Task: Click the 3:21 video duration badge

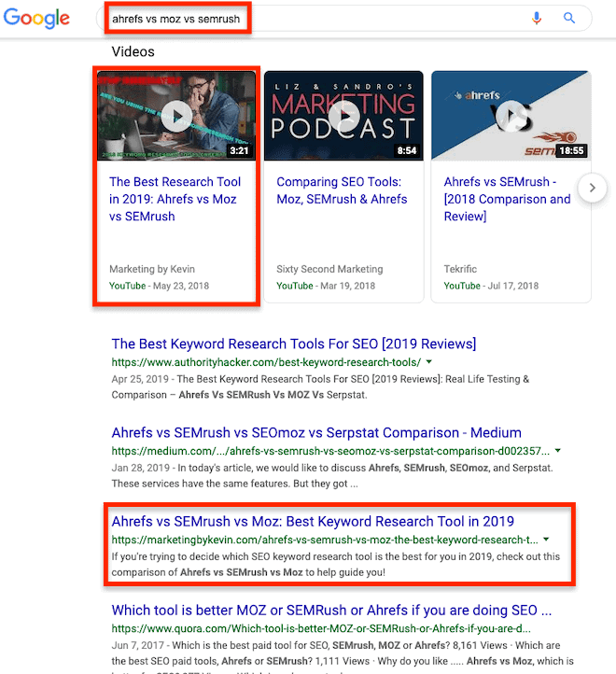Action: 240,151
